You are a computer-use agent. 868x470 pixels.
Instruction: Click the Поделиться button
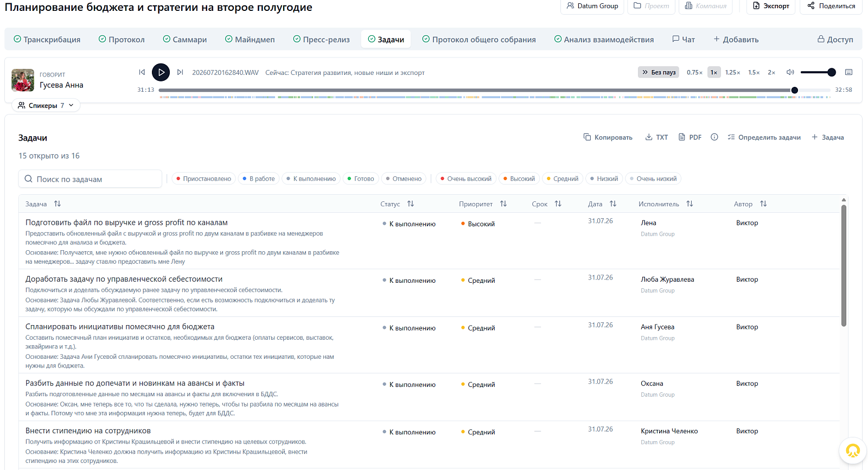click(831, 6)
